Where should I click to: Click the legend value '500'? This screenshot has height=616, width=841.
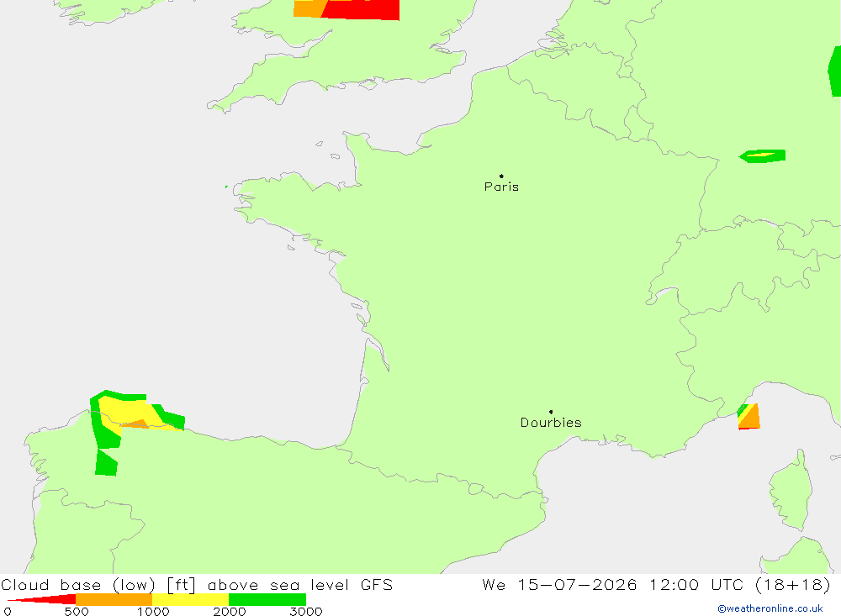point(77,611)
